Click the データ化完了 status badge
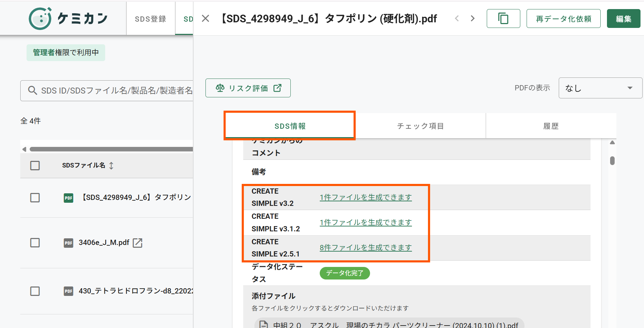 [345, 273]
